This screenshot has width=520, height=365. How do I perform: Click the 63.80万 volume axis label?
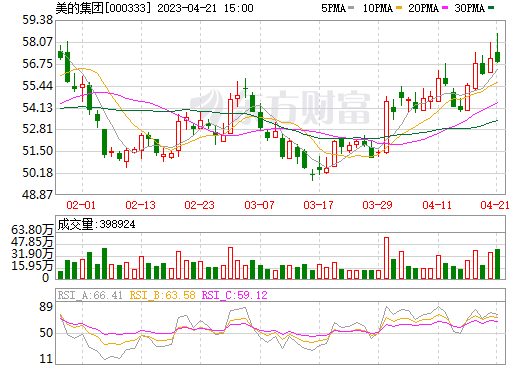click(32, 230)
